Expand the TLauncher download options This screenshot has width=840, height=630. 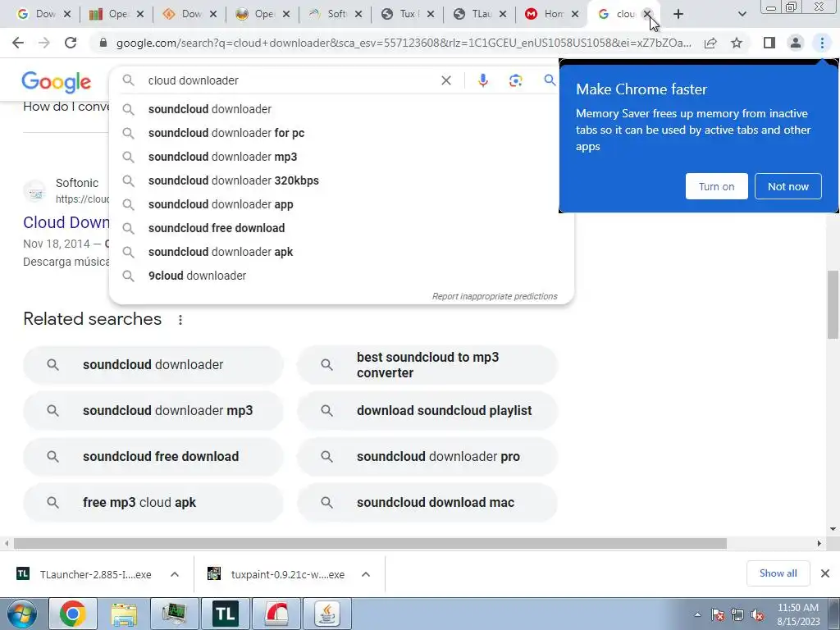click(175, 574)
